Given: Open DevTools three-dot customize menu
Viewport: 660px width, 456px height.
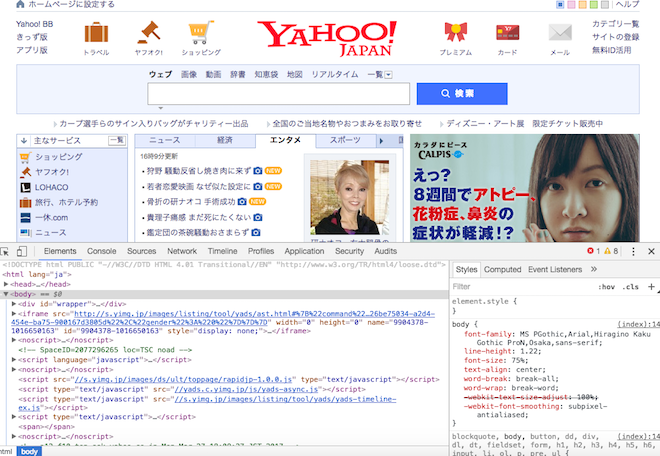Looking at the screenshot, I should (633, 251).
